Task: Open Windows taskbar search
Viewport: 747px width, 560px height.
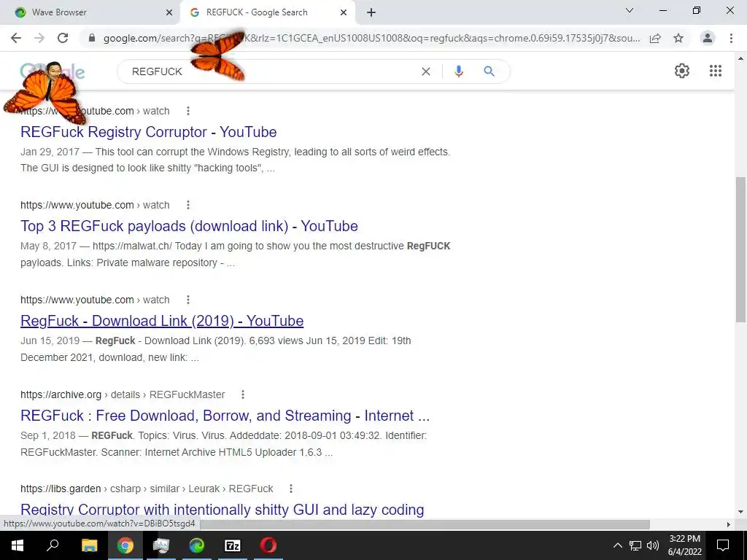Action: 53,545
